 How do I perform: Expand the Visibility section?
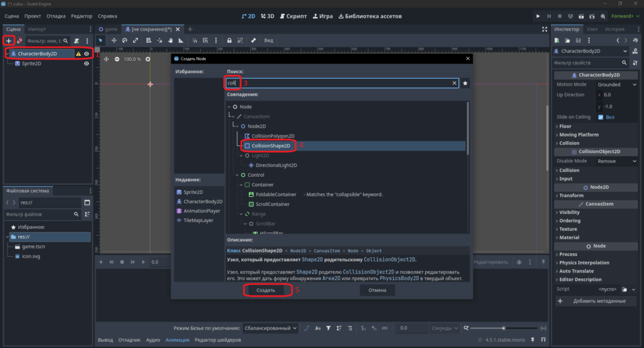coord(569,212)
